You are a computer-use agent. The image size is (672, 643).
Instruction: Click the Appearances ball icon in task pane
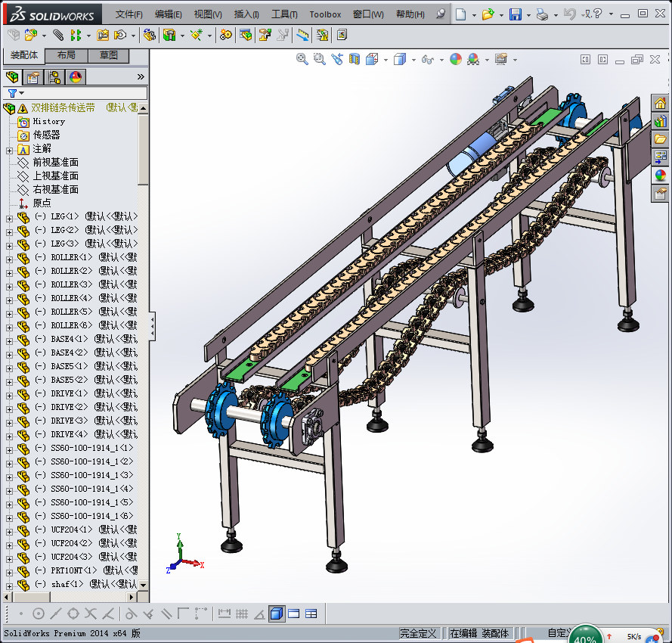(660, 176)
